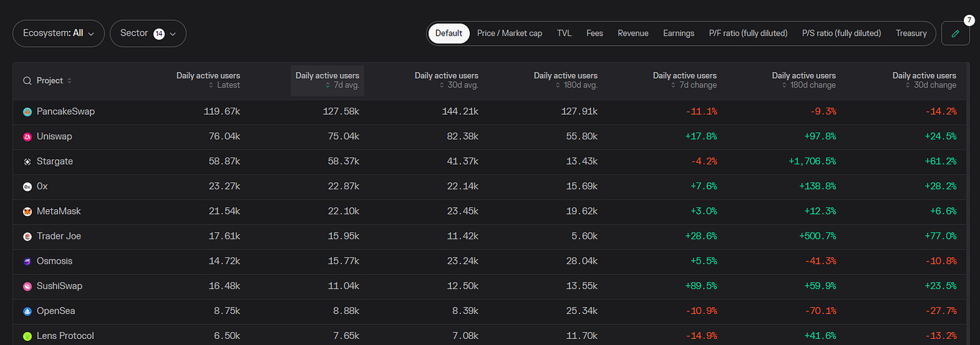Switch to Price / Market cap tab
980x345 pixels.
pyautogui.click(x=510, y=33)
